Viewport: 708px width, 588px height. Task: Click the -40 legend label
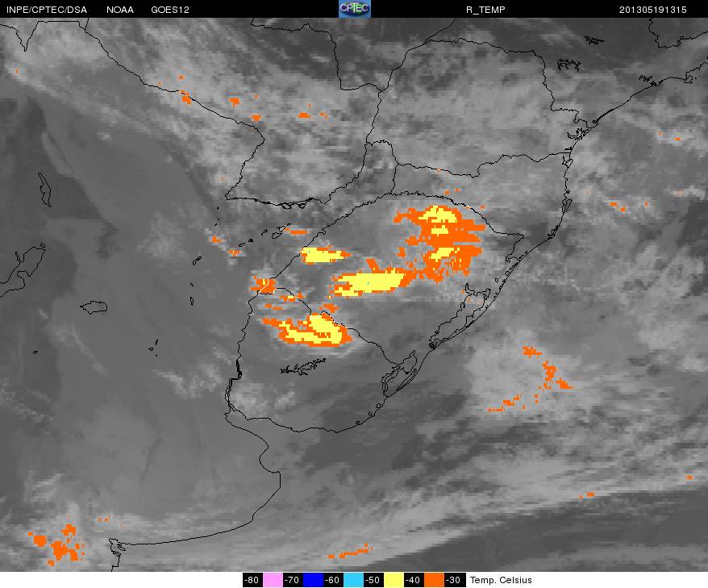(x=414, y=580)
